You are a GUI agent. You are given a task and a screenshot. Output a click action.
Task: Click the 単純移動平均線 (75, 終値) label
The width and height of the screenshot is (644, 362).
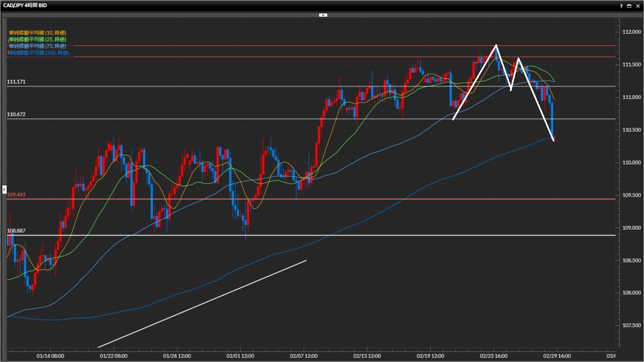[38, 46]
